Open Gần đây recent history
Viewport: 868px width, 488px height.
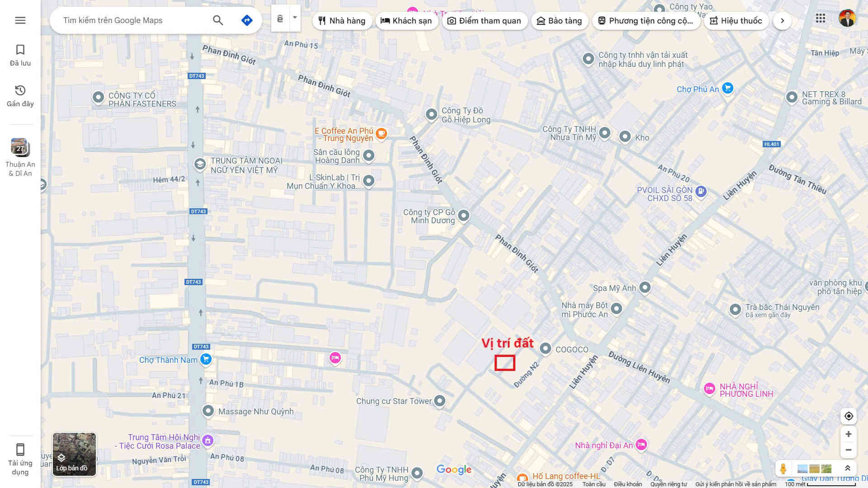tap(20, 96)
